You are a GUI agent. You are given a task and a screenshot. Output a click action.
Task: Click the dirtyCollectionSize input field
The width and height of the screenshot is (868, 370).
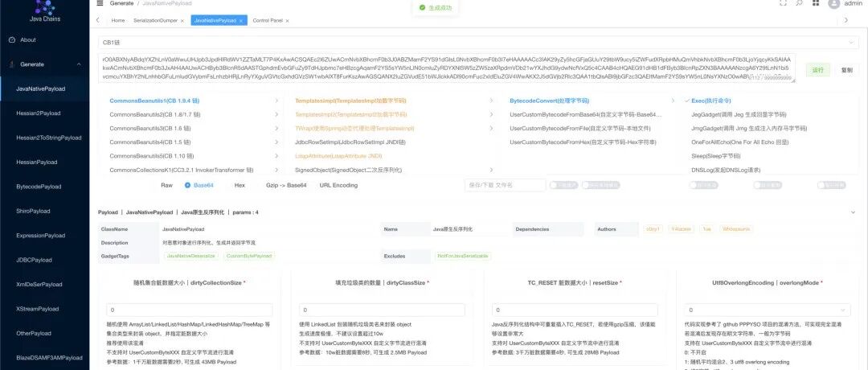(190, 310)
